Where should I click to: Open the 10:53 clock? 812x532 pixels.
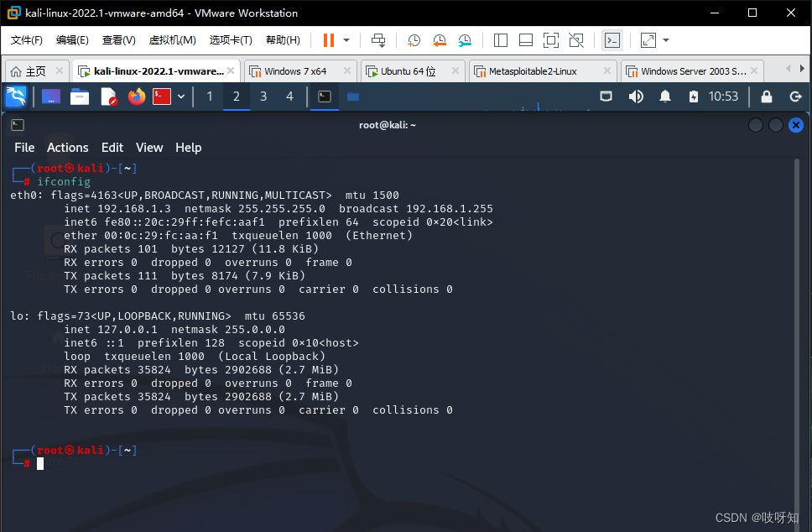[723, 96]
